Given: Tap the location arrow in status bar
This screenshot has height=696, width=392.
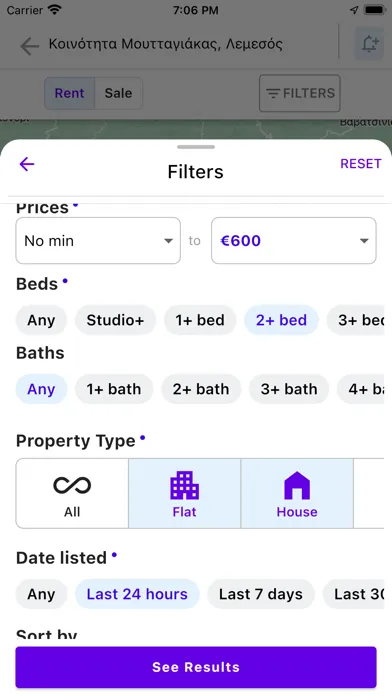Looking at the screenshot, I should [354, 10].
